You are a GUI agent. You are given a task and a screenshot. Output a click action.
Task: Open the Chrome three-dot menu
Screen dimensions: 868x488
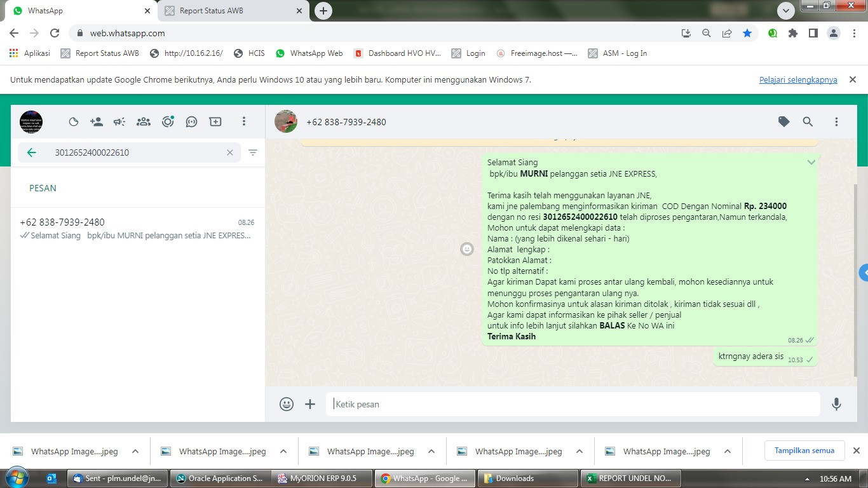click(853, 33)
